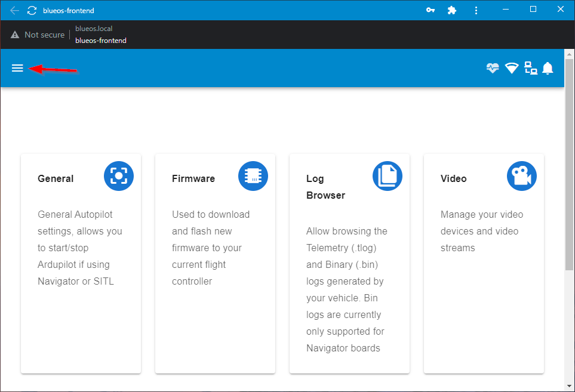Click the Log Browser document icon

point(387,176)
